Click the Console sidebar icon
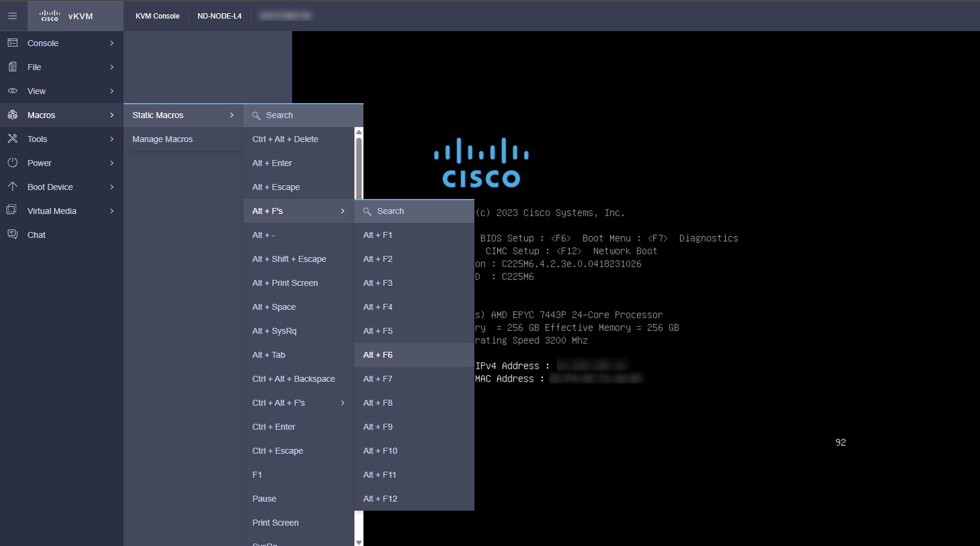The width and height of the screenshot is (980, 546). coord(13,43)
